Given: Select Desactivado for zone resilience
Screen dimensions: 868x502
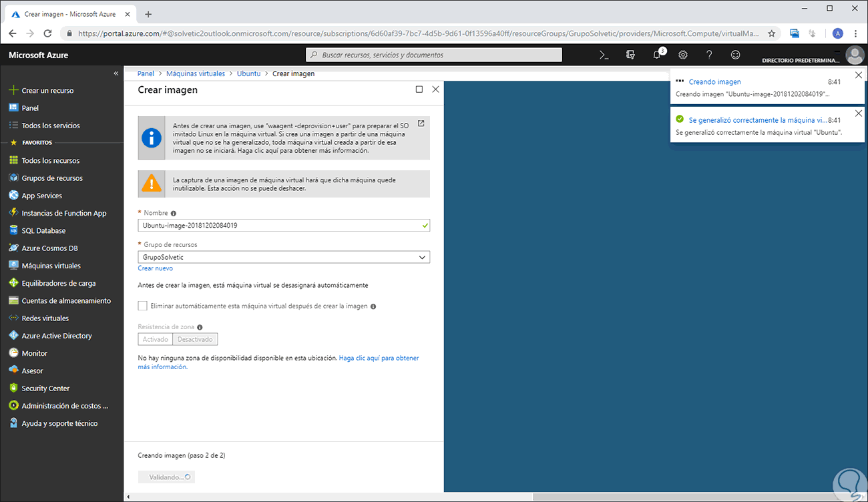Looking at the screenshot, I should click(x=196, y=339).
